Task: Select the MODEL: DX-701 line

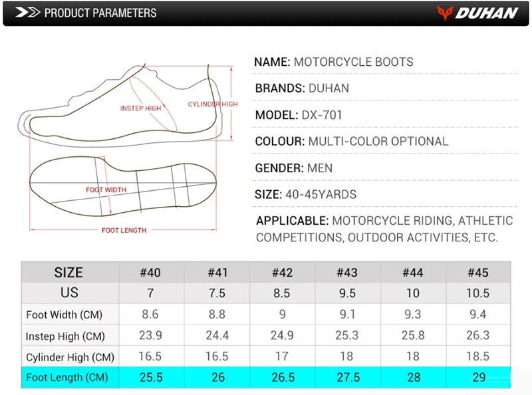Action: (299, 115)
